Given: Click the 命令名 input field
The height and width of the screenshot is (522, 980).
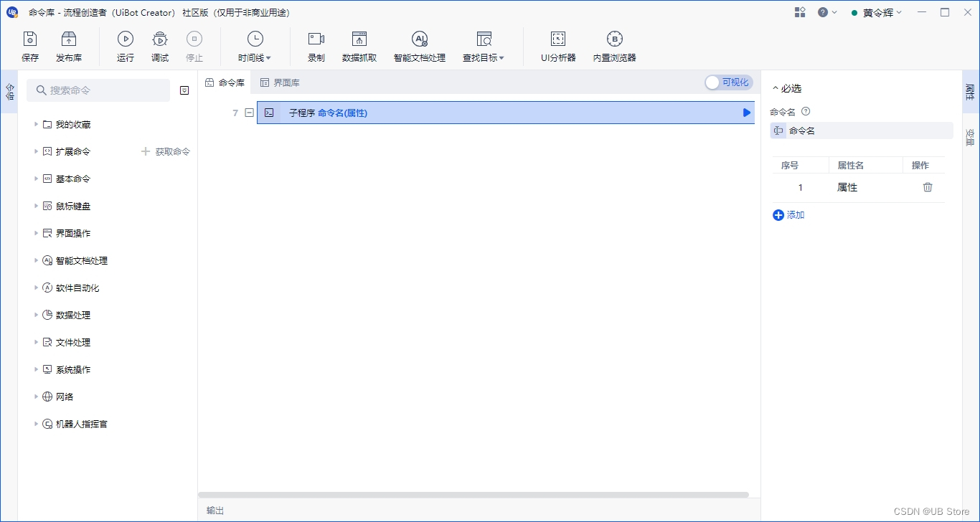Looking at the screenshot, I should [862, 130].
